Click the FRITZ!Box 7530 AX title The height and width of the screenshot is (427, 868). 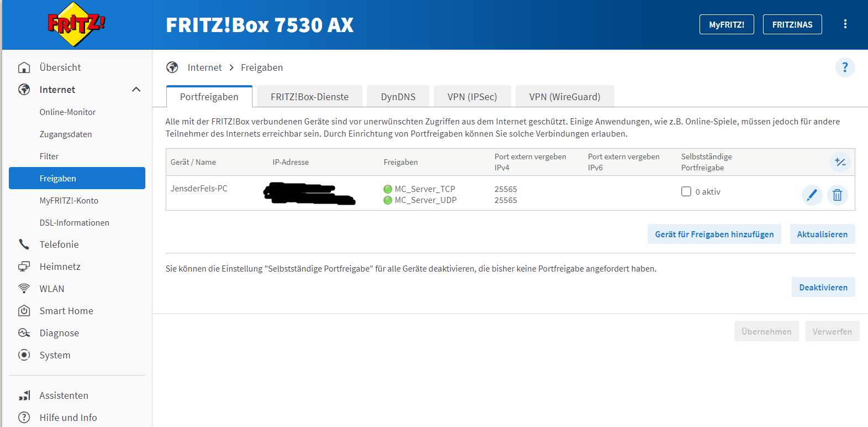click(260, 25)
